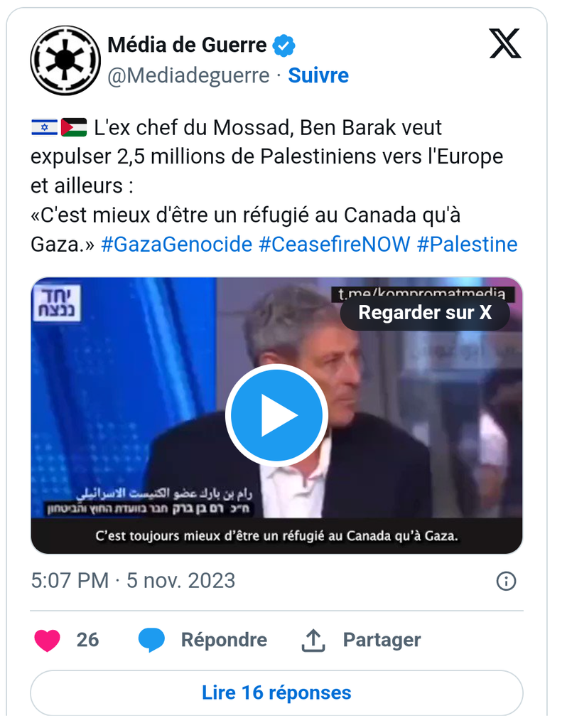Click the X logo icon
567x728 pixels.
(505, 44)
